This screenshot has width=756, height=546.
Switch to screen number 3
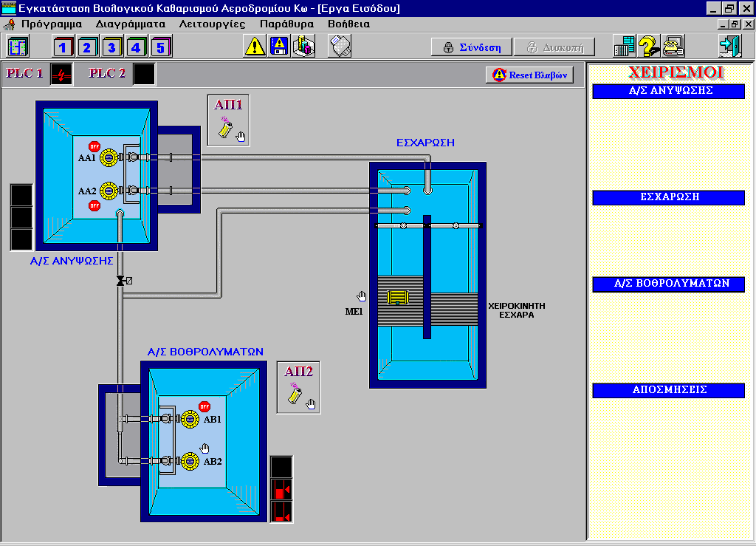111,47
